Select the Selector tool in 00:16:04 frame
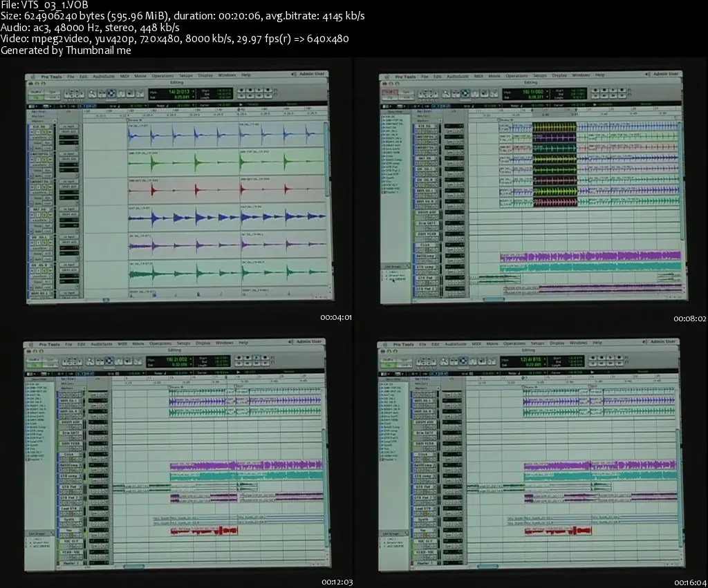 tap(463, 361)
